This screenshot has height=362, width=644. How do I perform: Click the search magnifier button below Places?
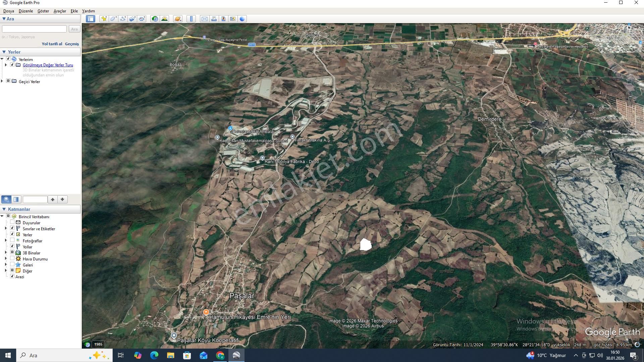pyautogui.click(x=6, y=199)
